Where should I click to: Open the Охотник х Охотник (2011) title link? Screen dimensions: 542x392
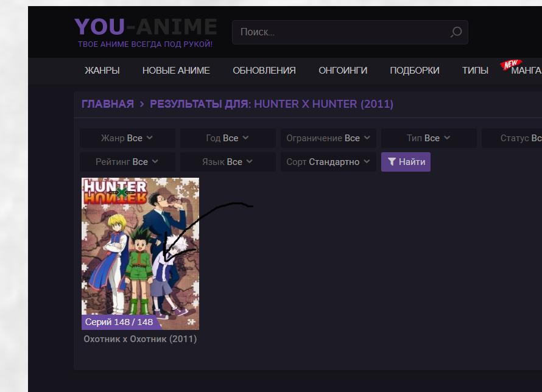(140, 339)
